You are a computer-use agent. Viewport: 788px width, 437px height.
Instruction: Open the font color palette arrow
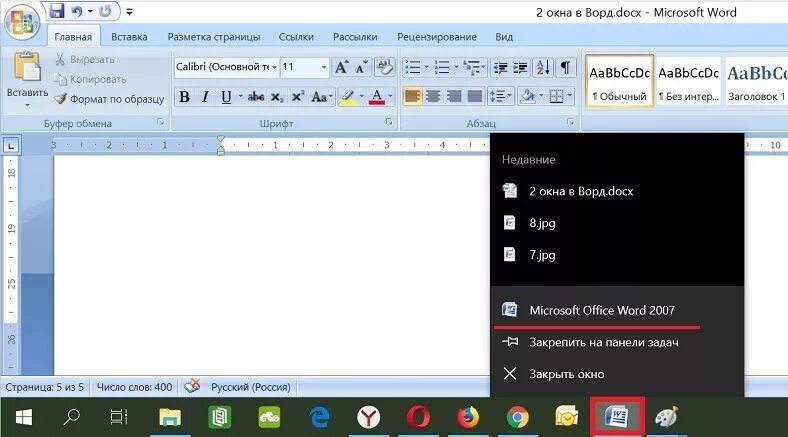coord(390,96)
